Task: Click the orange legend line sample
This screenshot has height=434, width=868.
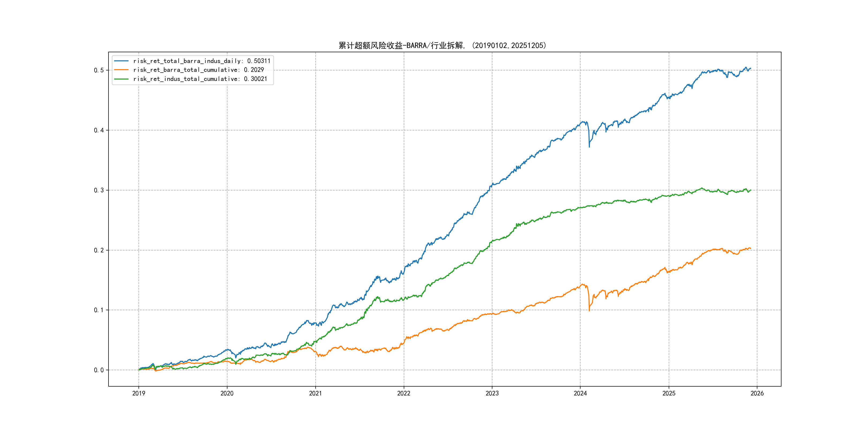Action: coord(121,70)
